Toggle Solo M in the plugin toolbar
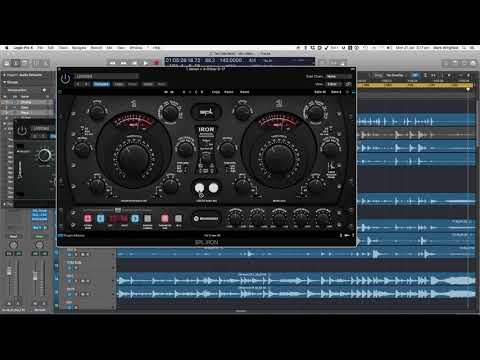Viewport: 480px width, 360px height. click(x=320, y=92)
